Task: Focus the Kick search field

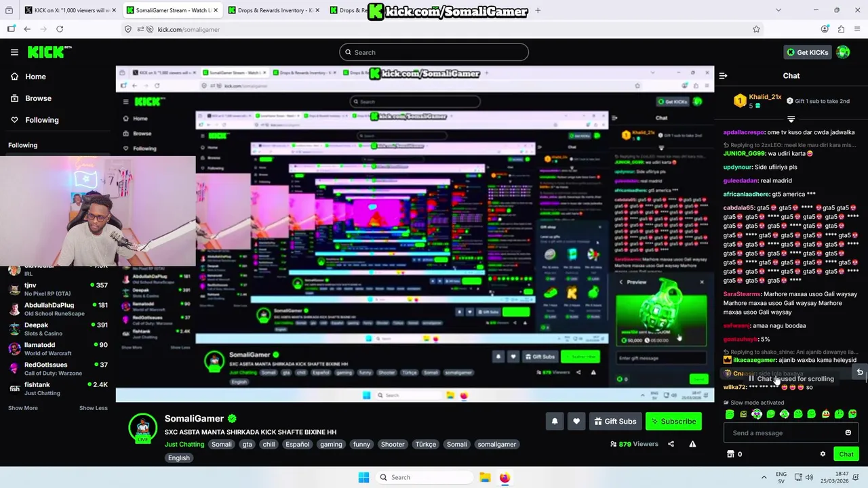Action: point(434,52)
